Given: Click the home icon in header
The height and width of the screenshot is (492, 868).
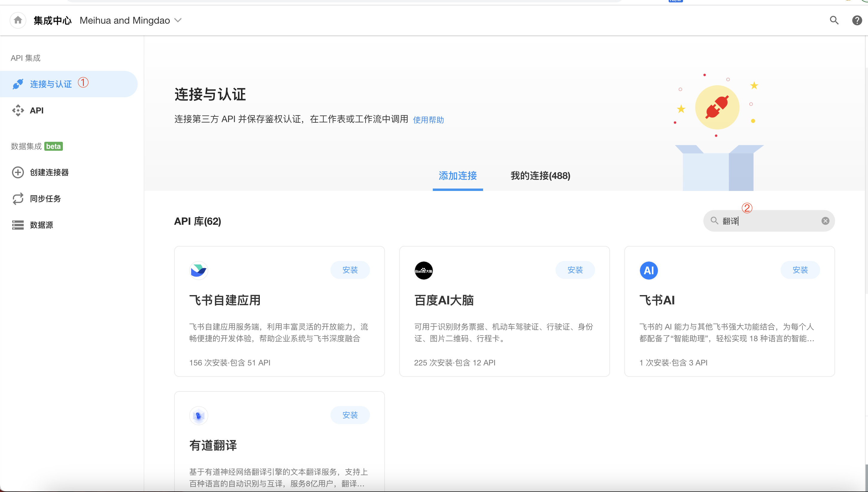Looking at the screenshot, I should (x=18, y=20).
